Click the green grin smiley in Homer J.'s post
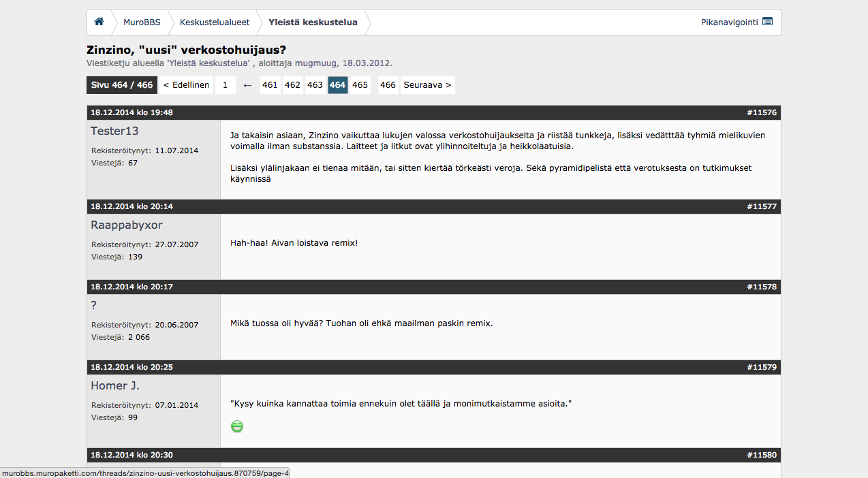This screenshot has width=868, height=478. pos(236,425)
